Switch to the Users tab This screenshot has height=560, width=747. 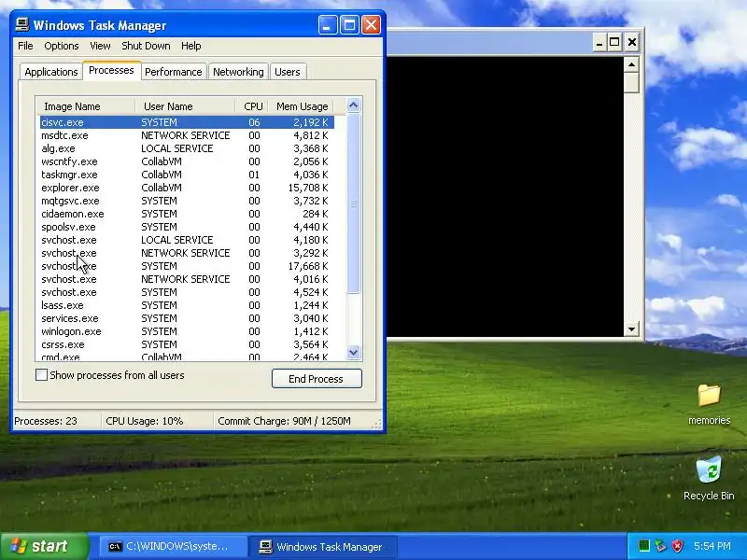point(288,72)
